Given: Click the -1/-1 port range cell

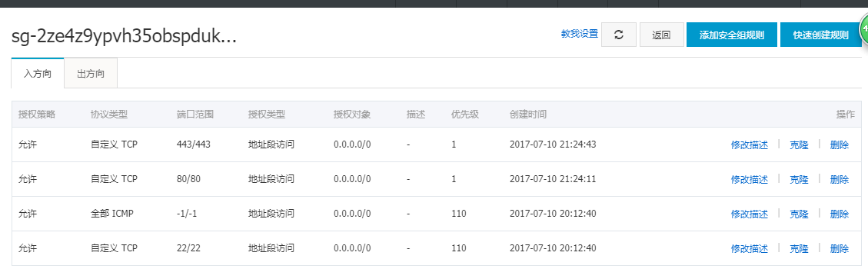Looking at the screenshot, I should click(188, 214).
